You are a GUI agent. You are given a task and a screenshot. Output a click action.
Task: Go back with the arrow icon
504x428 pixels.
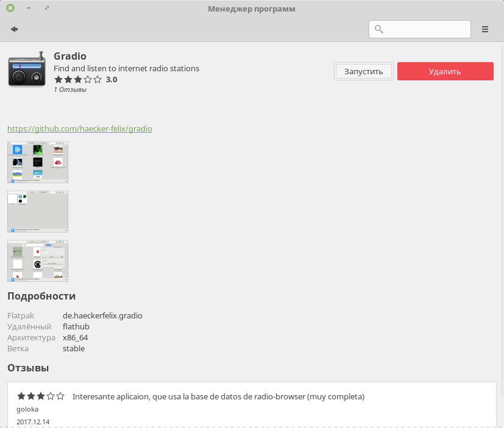tap(14, 29)
